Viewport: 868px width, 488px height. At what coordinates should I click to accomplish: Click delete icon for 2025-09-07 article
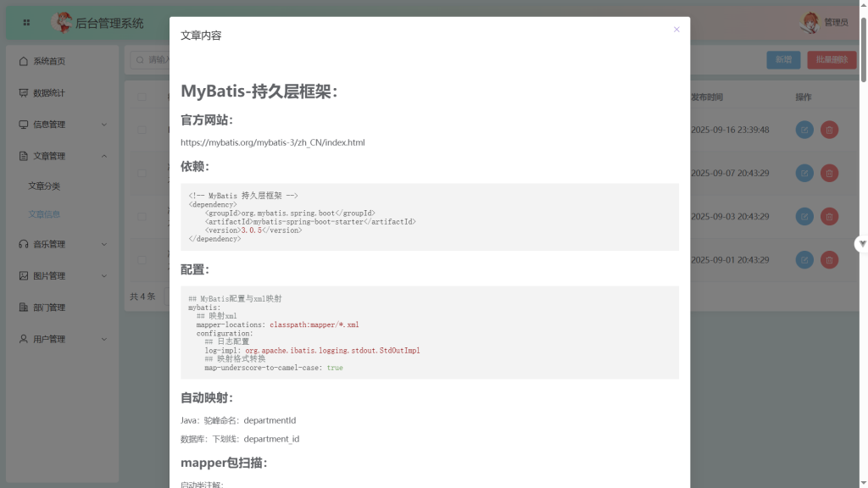[x=829, y=173]
